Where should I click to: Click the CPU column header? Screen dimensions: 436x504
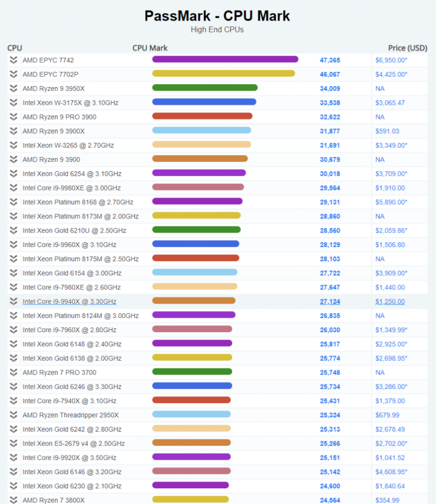[x=15, y=48]
